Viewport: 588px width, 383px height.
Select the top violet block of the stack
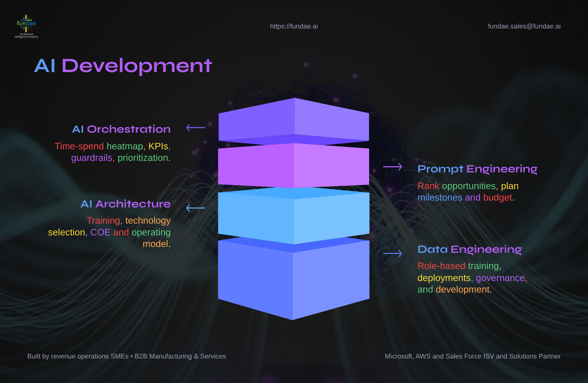[294, 121]
